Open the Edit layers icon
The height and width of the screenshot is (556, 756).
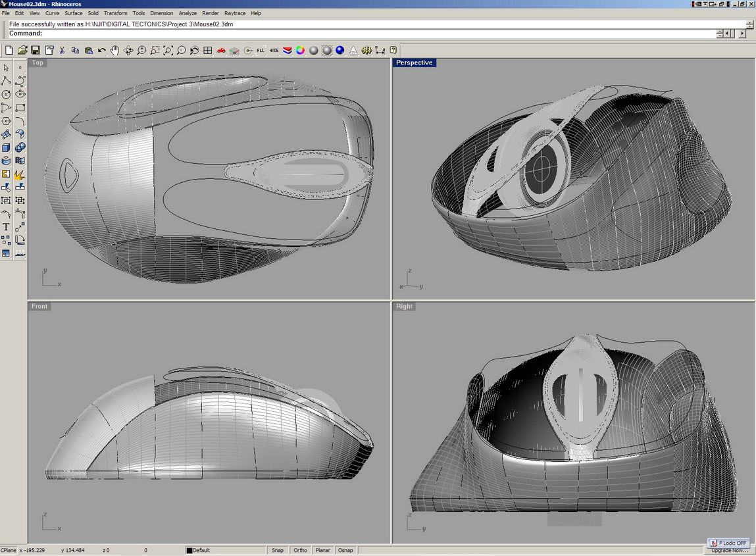pyautogui.click(x=288, y=50)
